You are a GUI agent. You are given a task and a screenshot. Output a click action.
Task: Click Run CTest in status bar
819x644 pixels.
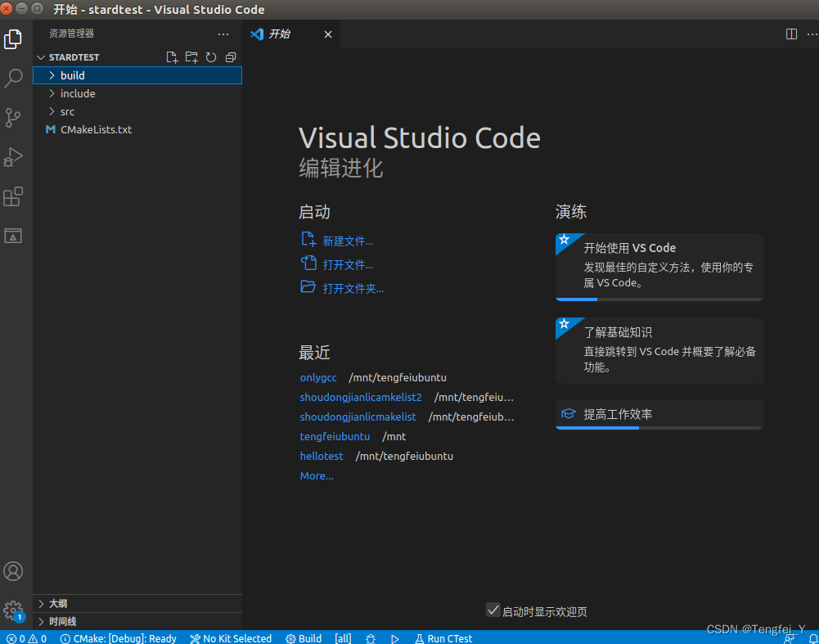tap(443, 638)
